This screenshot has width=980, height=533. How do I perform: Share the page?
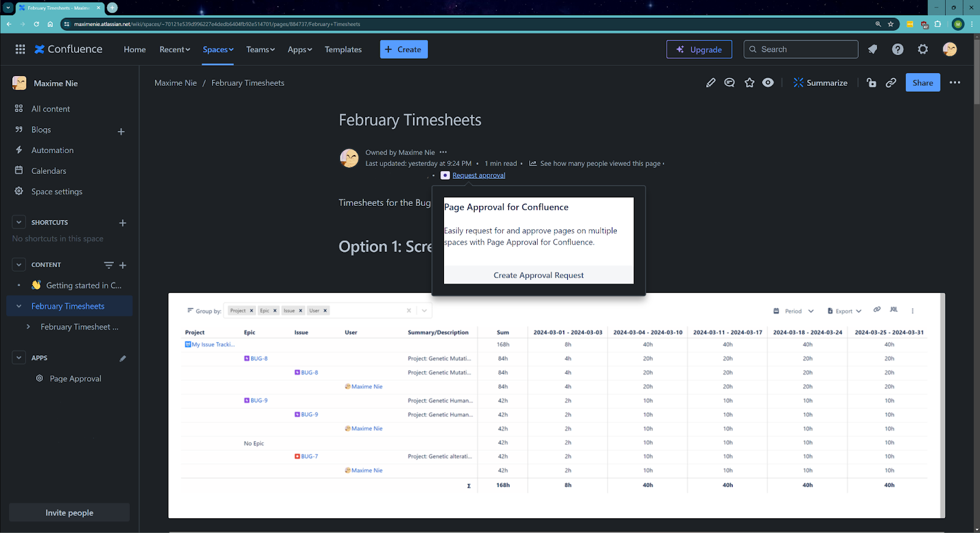922,83
